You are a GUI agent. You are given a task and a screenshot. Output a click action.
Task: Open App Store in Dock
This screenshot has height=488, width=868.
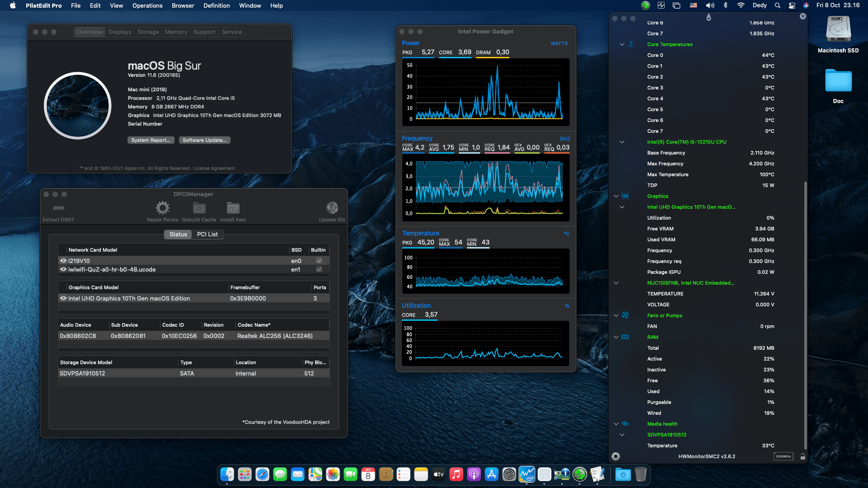point(491,474)
